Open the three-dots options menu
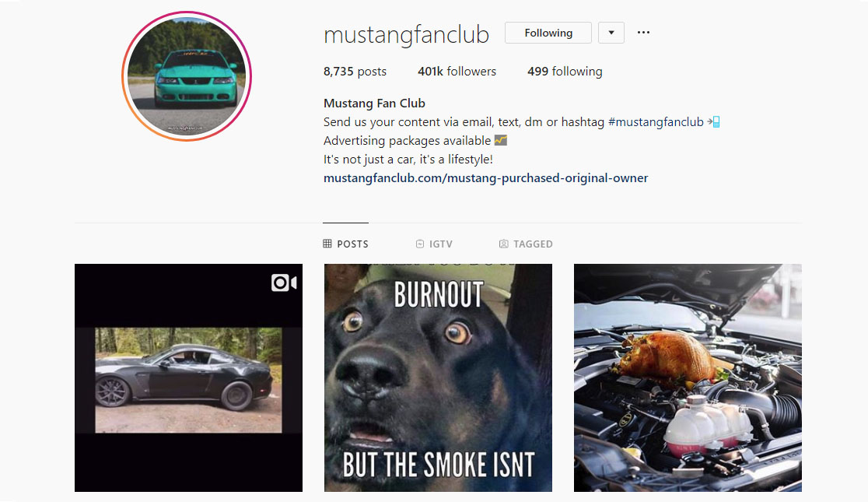 tap(643, 33)
